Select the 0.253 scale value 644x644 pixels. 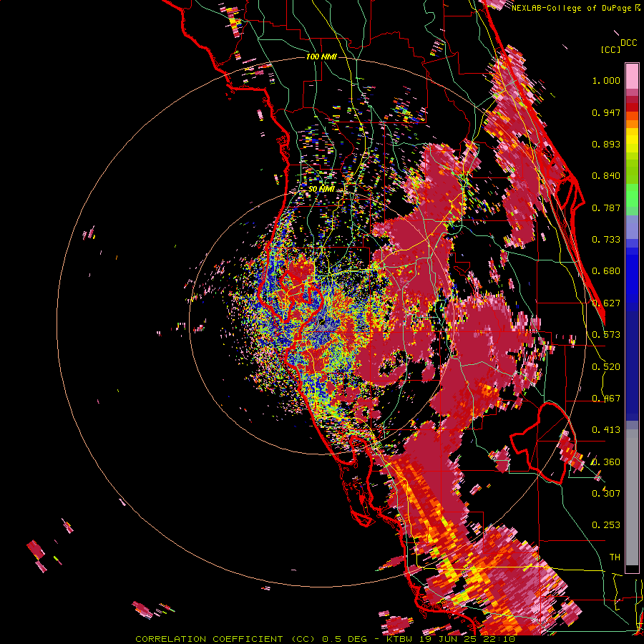click(606, 525)
